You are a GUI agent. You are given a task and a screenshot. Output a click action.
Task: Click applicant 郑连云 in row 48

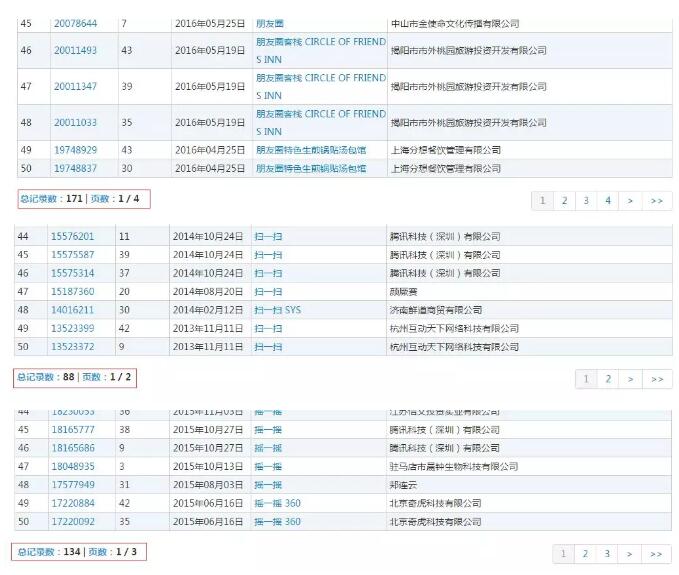click(403, 485)
